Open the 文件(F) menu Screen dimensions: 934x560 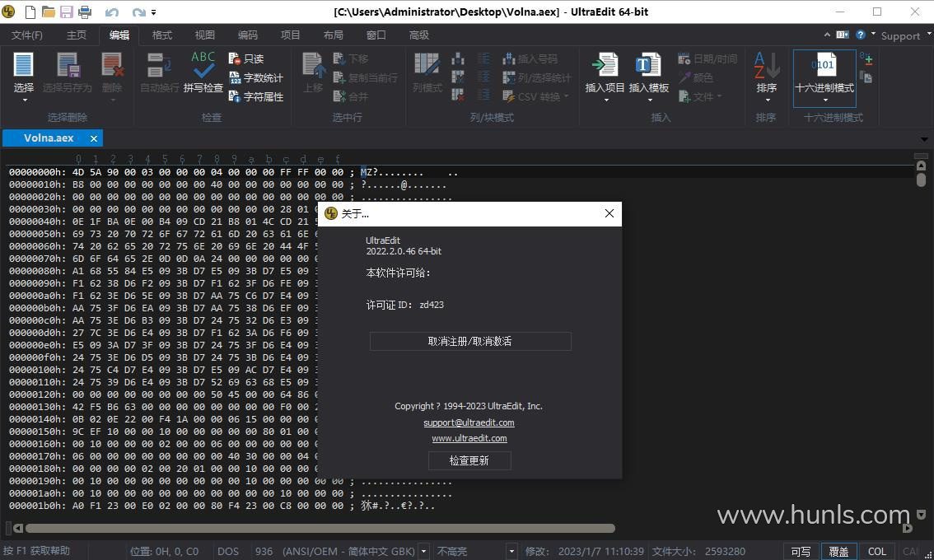click(27, 35)
